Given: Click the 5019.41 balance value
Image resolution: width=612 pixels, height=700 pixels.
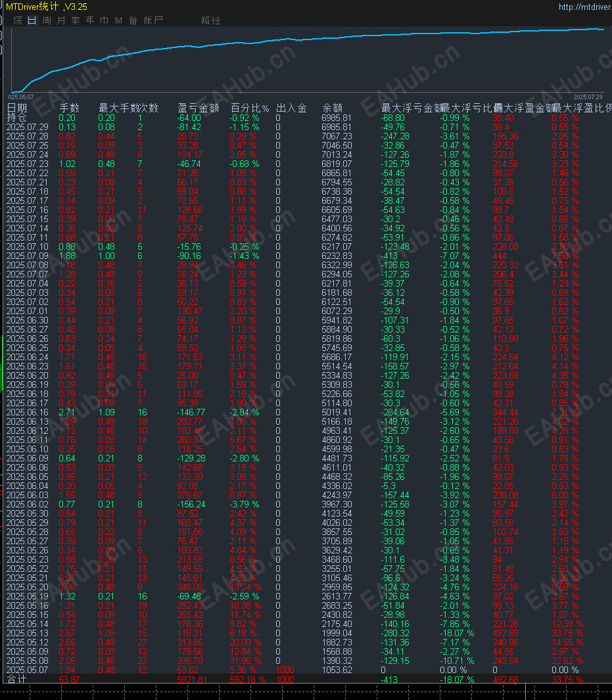Looking at the screenshot, I should click(x=337, y=412).
